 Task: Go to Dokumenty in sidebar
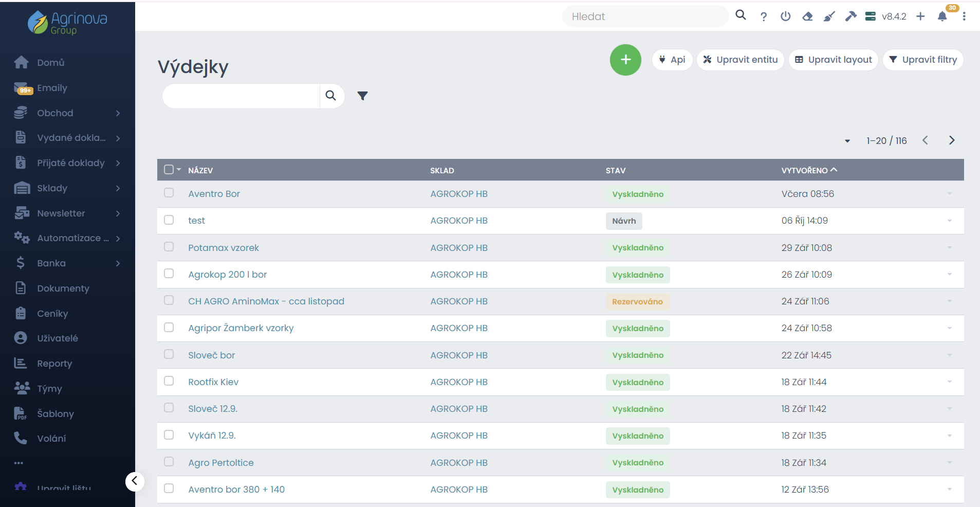point(63,288)
